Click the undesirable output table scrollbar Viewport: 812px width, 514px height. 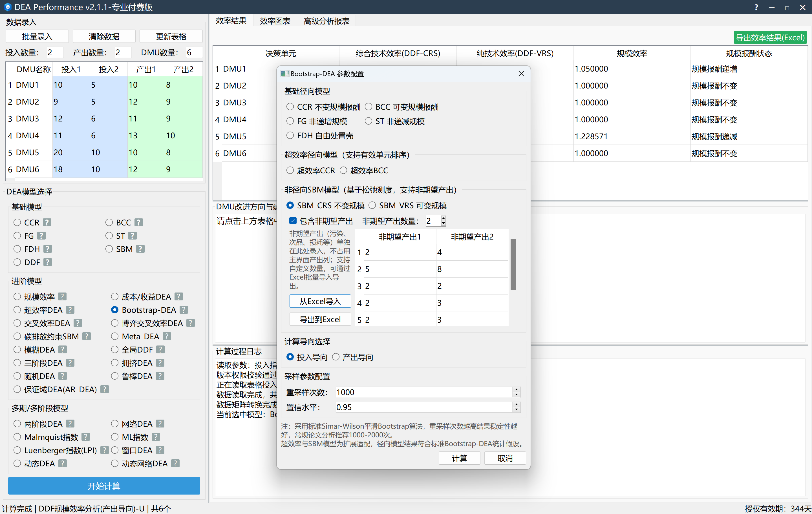tap(513, 264)
